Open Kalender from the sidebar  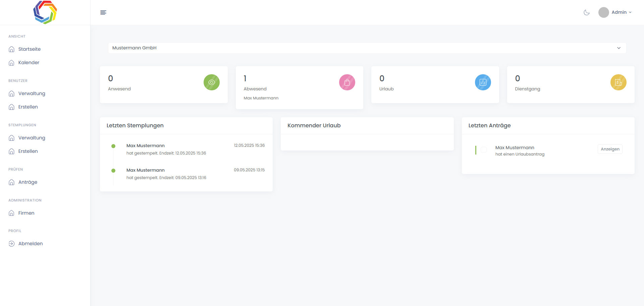tap(29, 62)
